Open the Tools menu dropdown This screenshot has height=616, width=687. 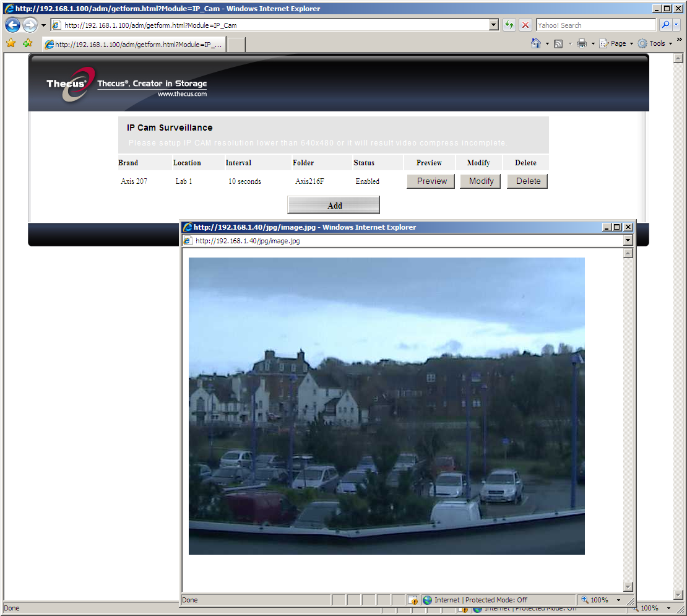point(655,43)
